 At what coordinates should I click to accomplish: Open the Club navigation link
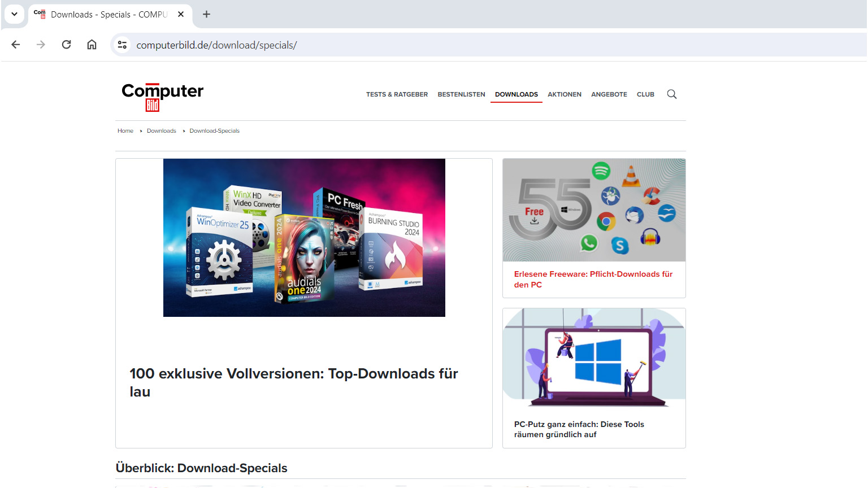[645, 94]
